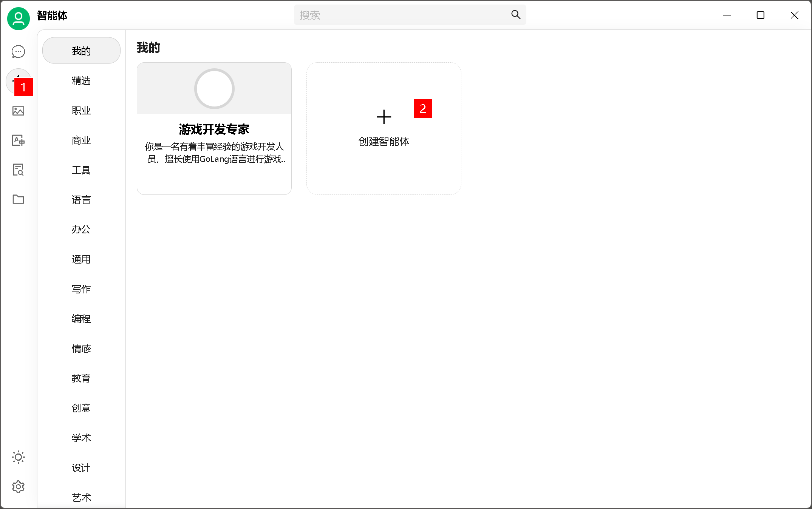Switch to the 精选 category

coord(81,80)
